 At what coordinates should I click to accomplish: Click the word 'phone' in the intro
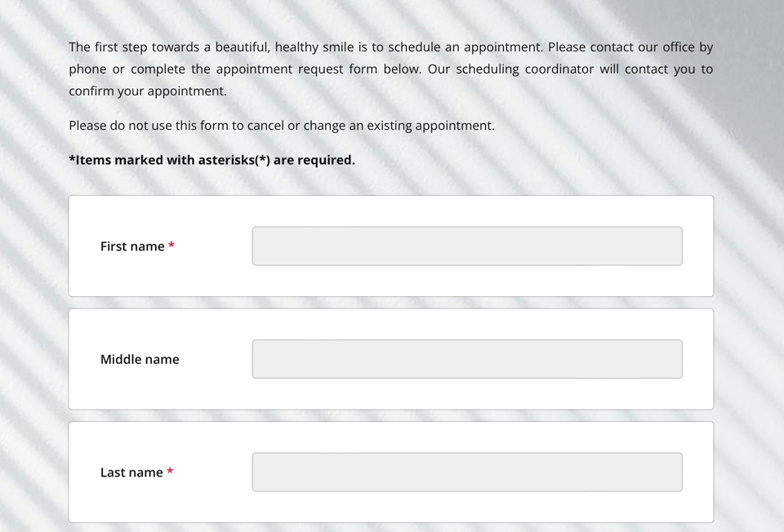(87, 69)
